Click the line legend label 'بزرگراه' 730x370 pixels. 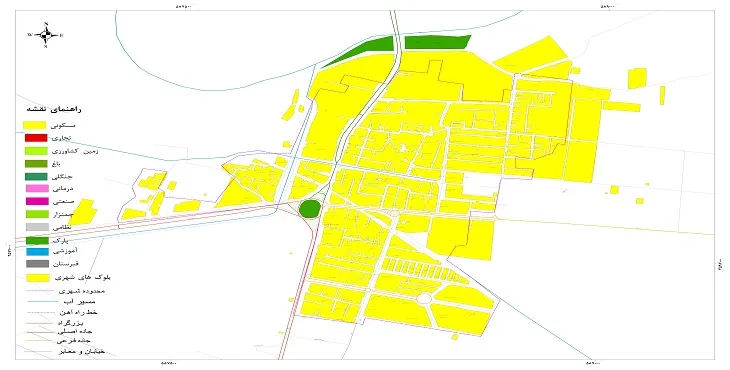point(71,323)
